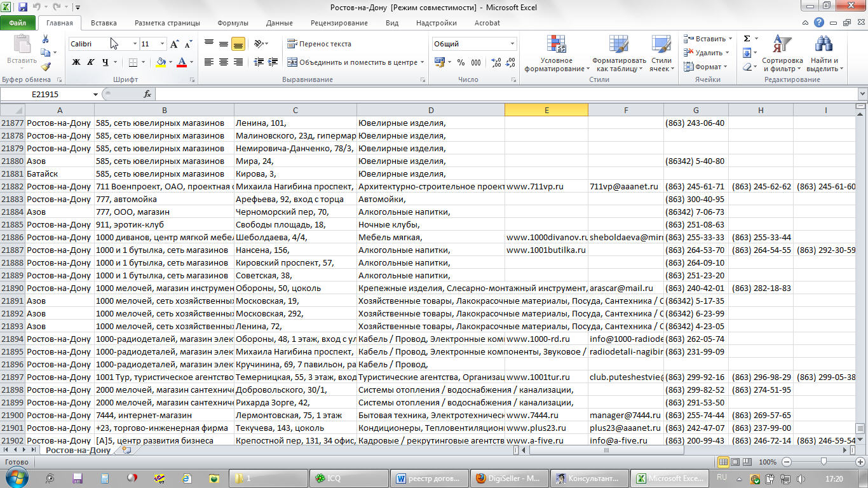
Task: Expand the font color dropdown arrow
Action: coord(192,62)
